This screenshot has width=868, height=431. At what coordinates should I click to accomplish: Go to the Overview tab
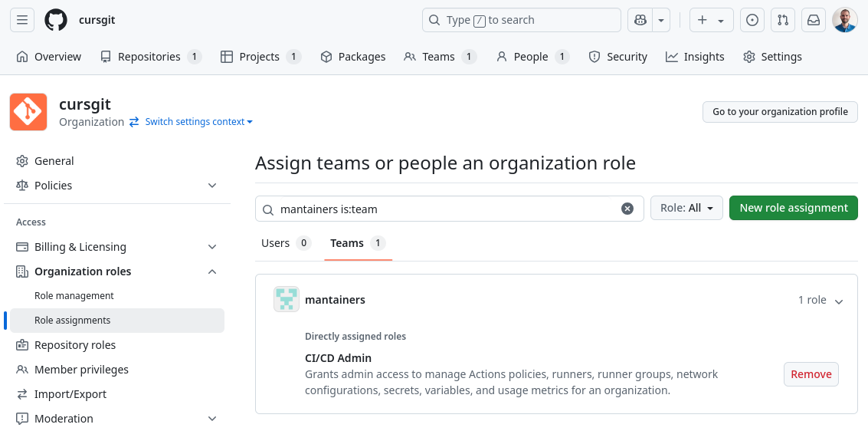click(x=49, y=57)
